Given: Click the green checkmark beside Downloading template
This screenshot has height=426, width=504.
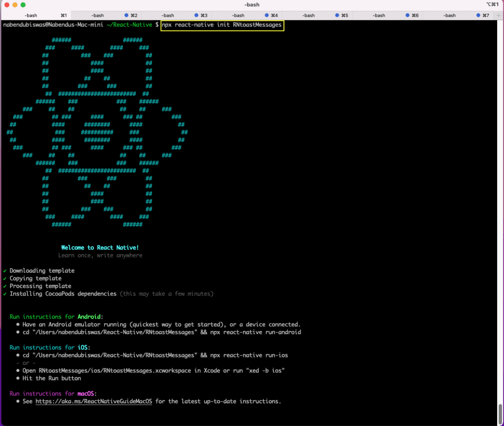Looking at the screenshot, I should (4, 270).
